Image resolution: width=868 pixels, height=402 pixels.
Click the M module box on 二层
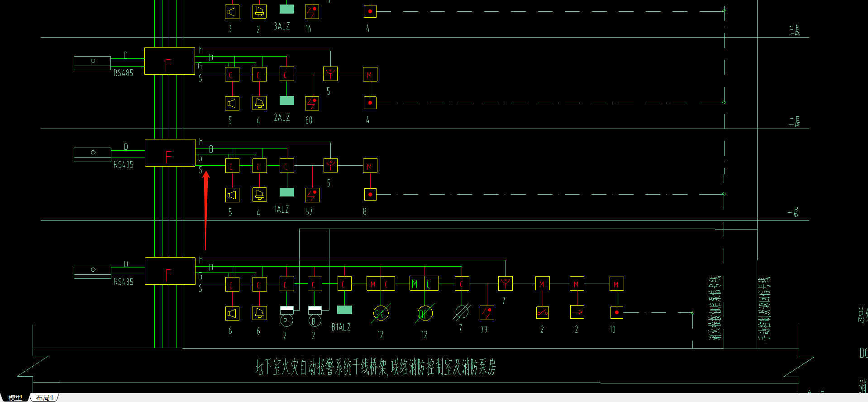(x=370, y=74)
